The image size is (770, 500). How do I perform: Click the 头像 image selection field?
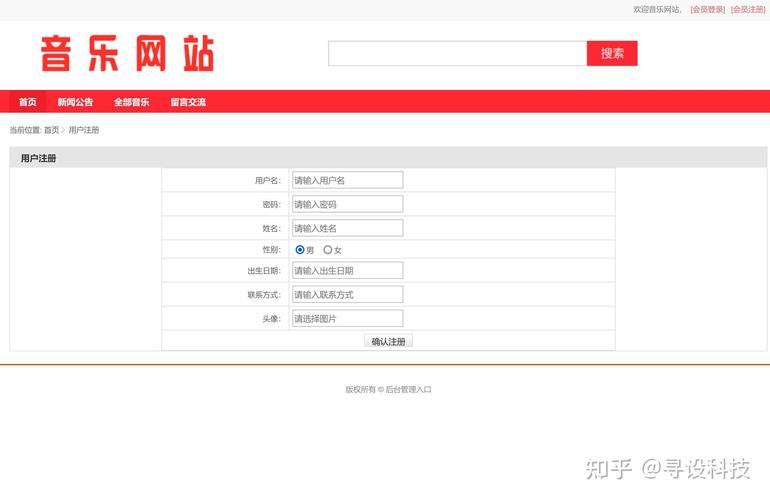pyautogui.click(x=347, y=319)
